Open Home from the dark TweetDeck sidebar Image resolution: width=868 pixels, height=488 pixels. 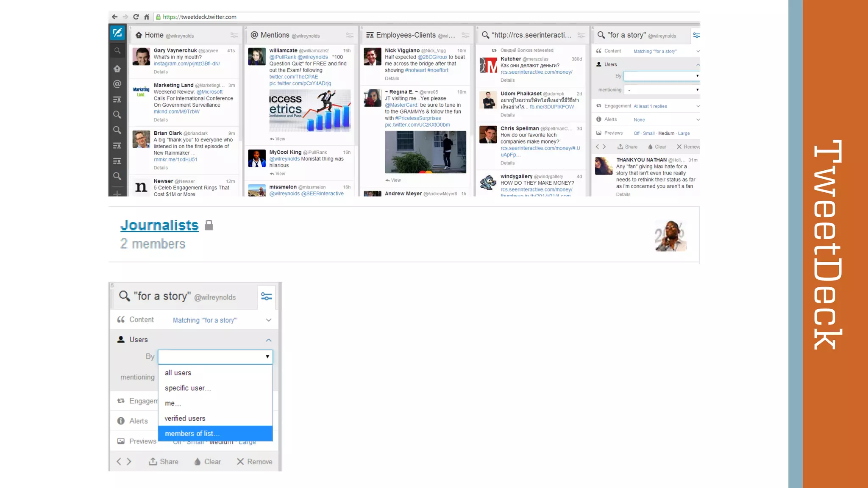tap(117, 69)
